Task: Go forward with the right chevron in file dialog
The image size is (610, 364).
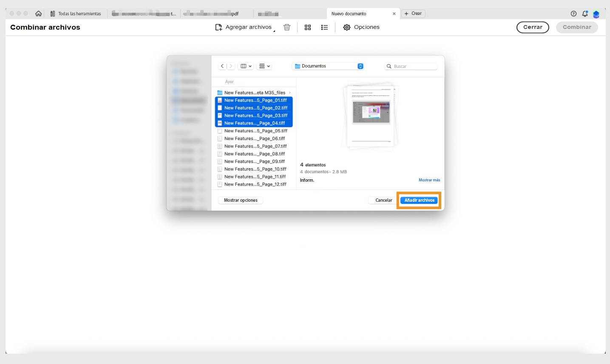Action: [230, 66]
